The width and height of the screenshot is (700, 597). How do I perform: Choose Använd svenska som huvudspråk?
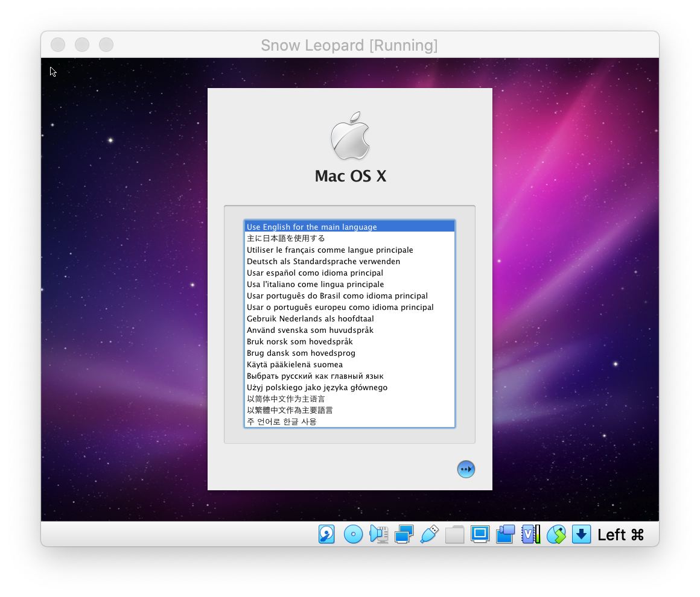(x=349, y=330)
